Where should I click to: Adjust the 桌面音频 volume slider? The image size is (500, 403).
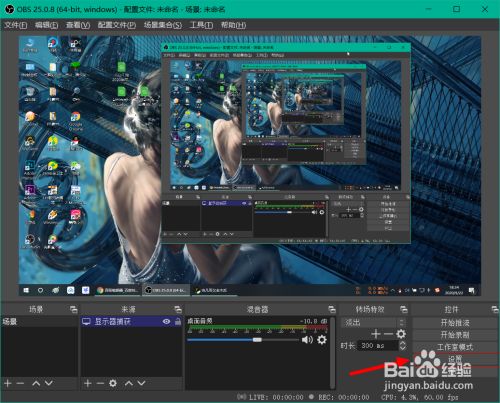243,340
